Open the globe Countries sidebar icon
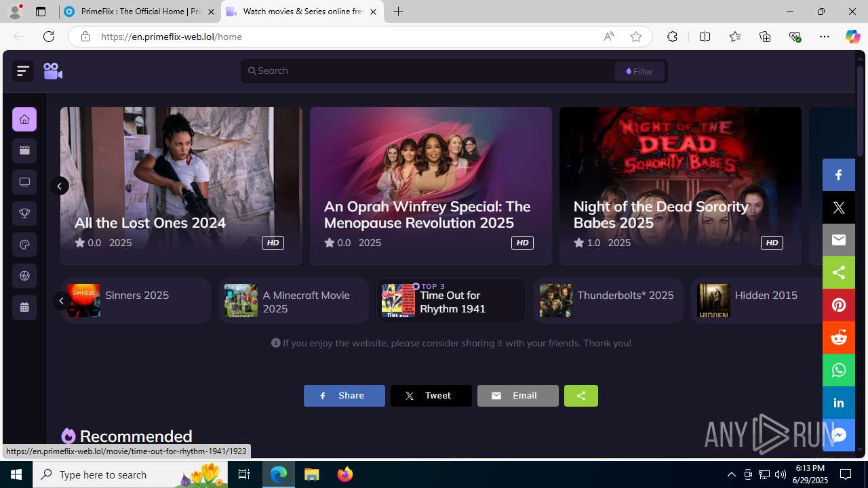 24,276
